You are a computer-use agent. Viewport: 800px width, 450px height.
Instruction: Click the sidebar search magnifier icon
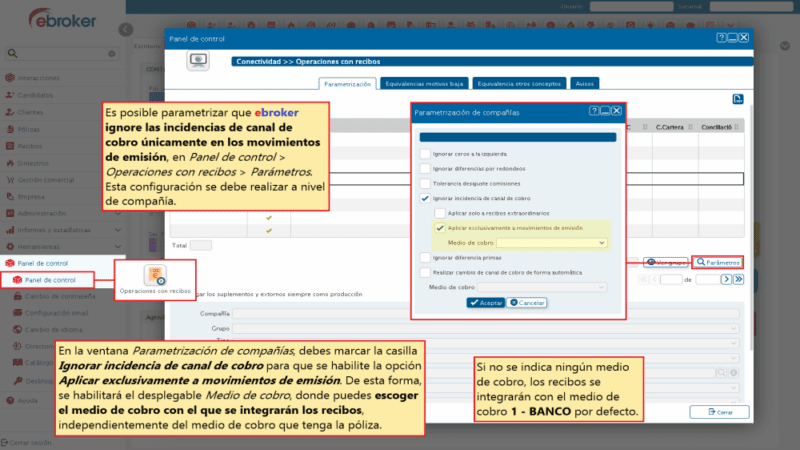click(12, 53)
